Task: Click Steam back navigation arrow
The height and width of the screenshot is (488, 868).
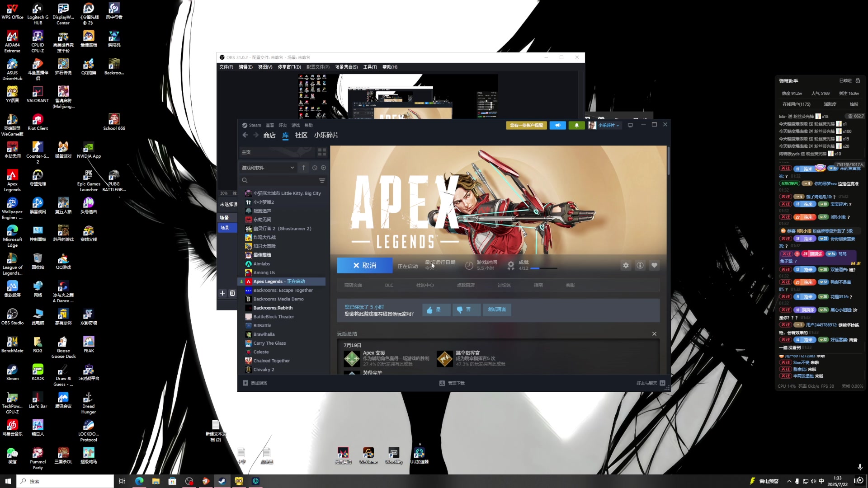Action: [x=245, y=135]
